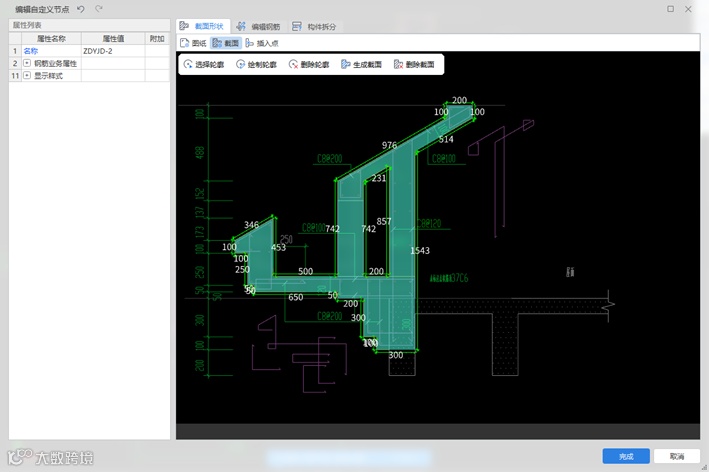This screenshot has width=709, height=472.
Task: Select the 选择轮廓 (select contour) tool
Action: (203, 64)
